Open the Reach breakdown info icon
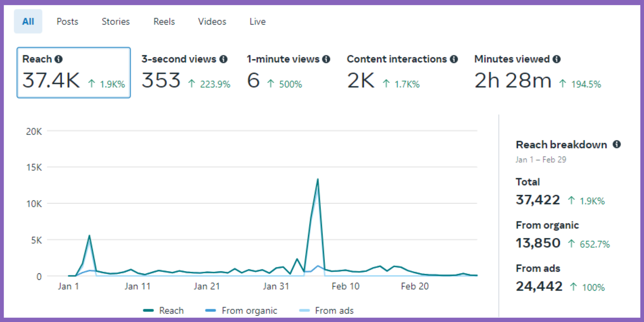The height and width of the screenshot is (322, 644). [616, 144]
